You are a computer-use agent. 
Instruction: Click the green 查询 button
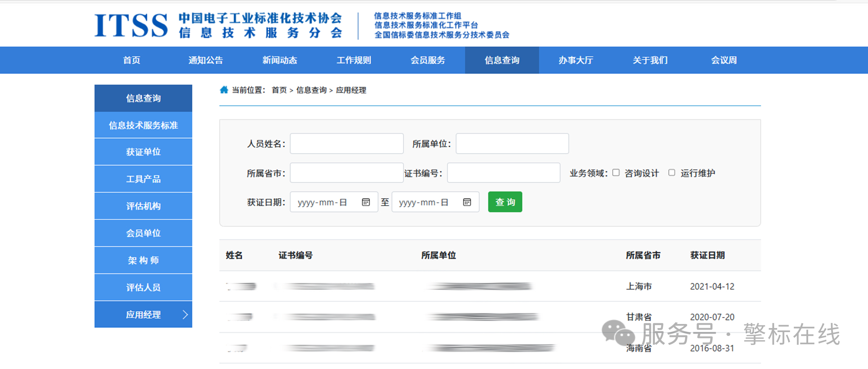[x=505, y=202]
